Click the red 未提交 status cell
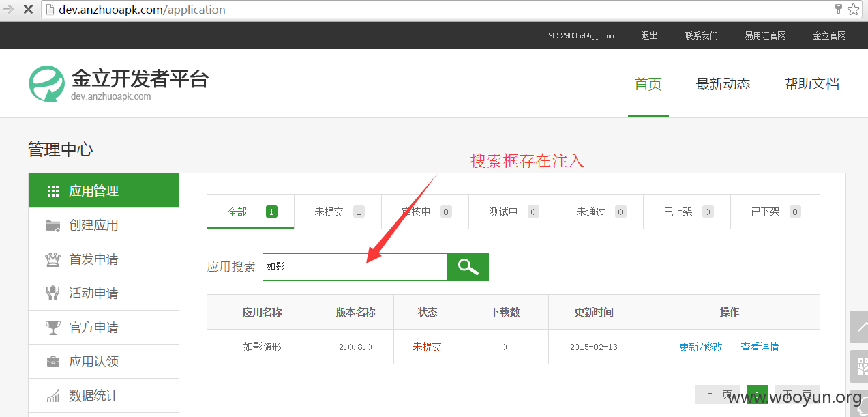Screen dimensions: 868x417 428,347
